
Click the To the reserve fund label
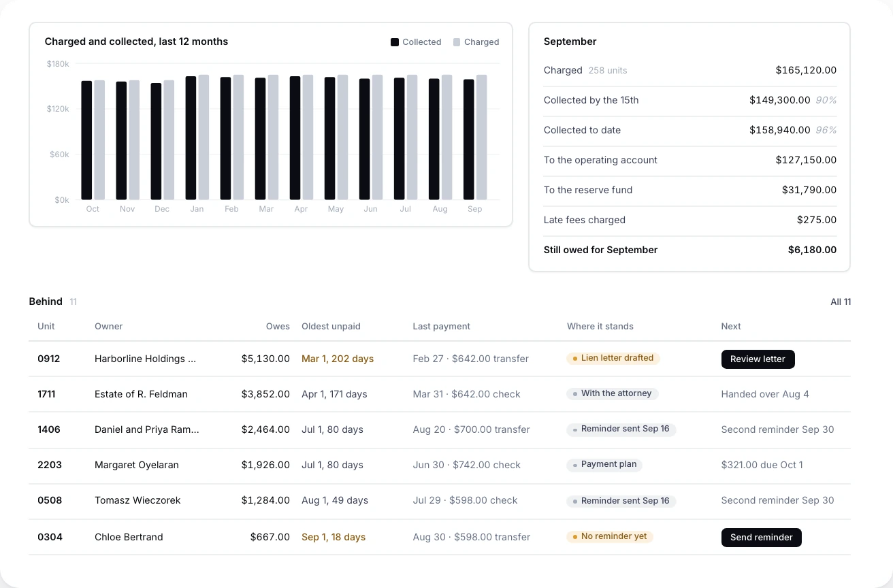(588, 190)
